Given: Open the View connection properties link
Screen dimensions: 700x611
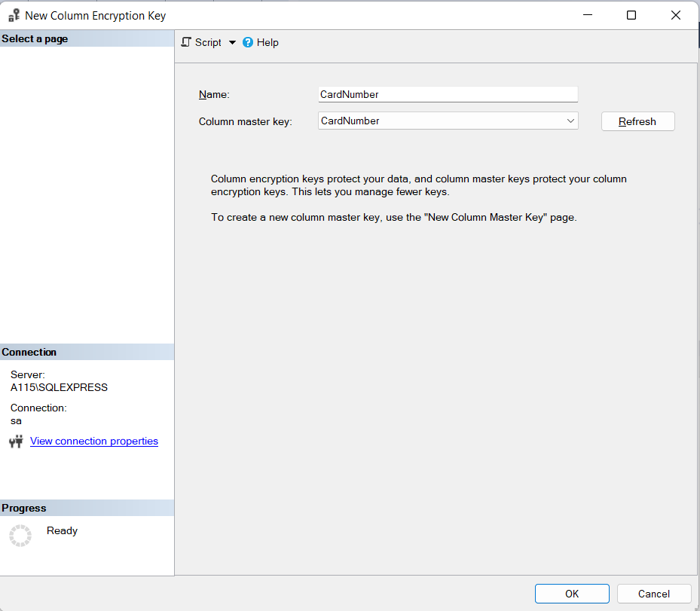Looking at the screenshot, I should point(94,441).
